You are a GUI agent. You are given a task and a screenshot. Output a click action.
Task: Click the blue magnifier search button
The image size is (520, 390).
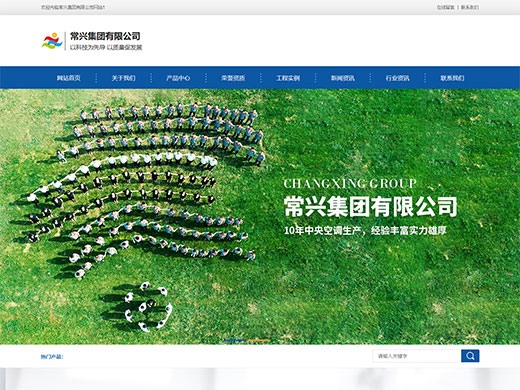470,356
